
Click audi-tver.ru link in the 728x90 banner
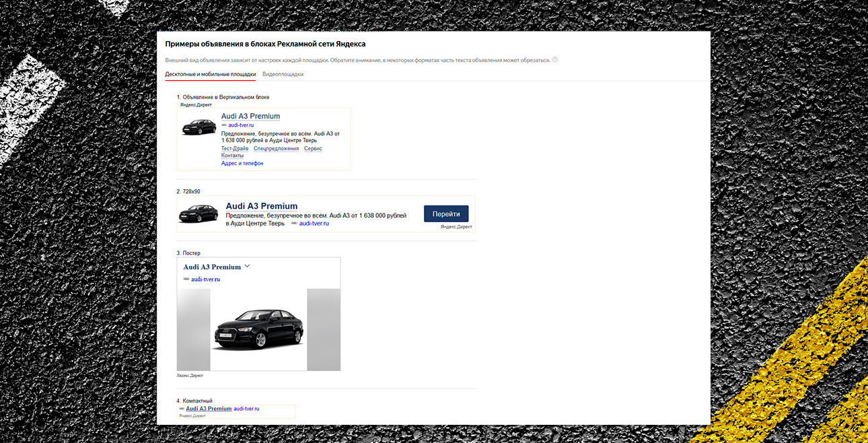pyautogui.click(x=314, y=223)
